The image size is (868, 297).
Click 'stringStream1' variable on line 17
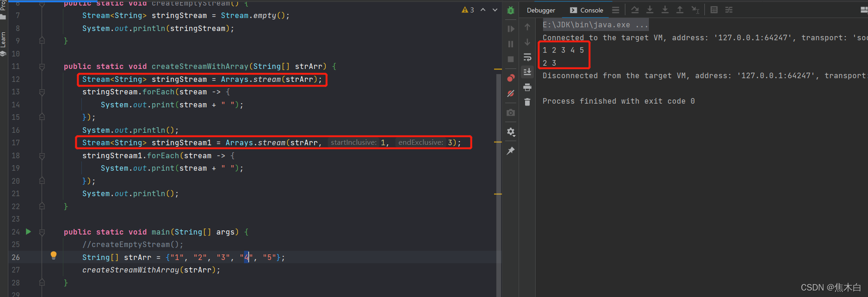tap(181, 143)
